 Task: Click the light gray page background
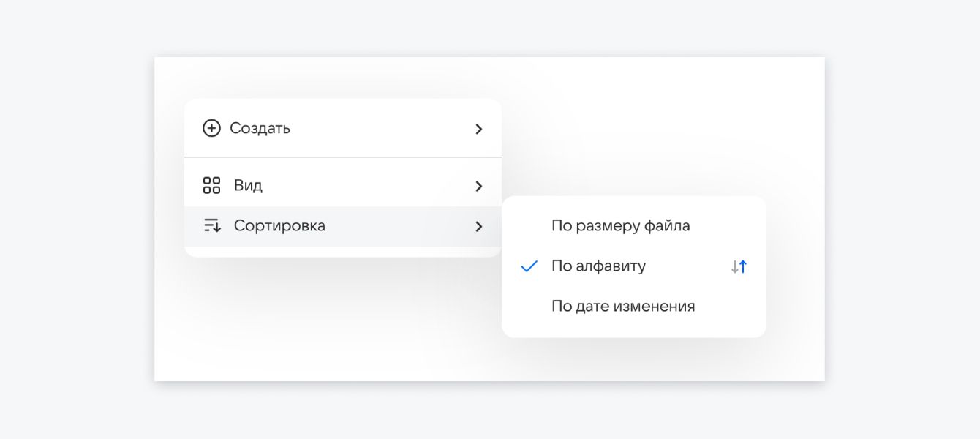coord(73,219)
